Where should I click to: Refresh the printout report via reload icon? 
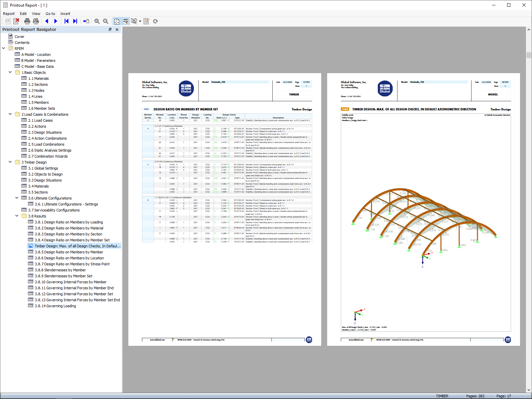tap(156, 21)
